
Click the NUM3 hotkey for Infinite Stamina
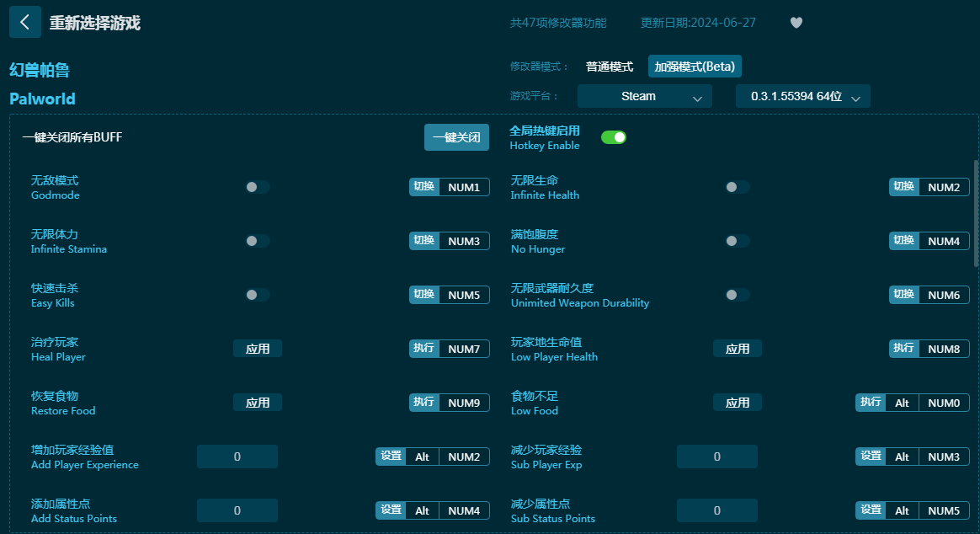464,241
